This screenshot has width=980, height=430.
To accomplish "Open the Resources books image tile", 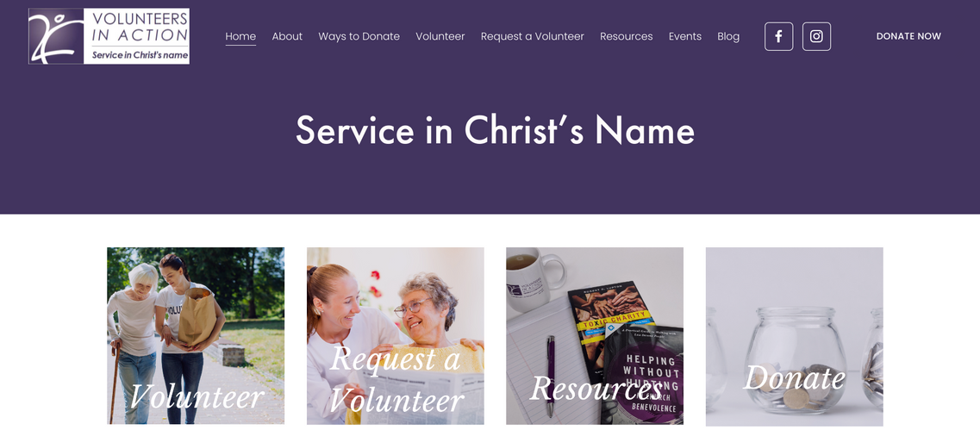I will [595, 335].
